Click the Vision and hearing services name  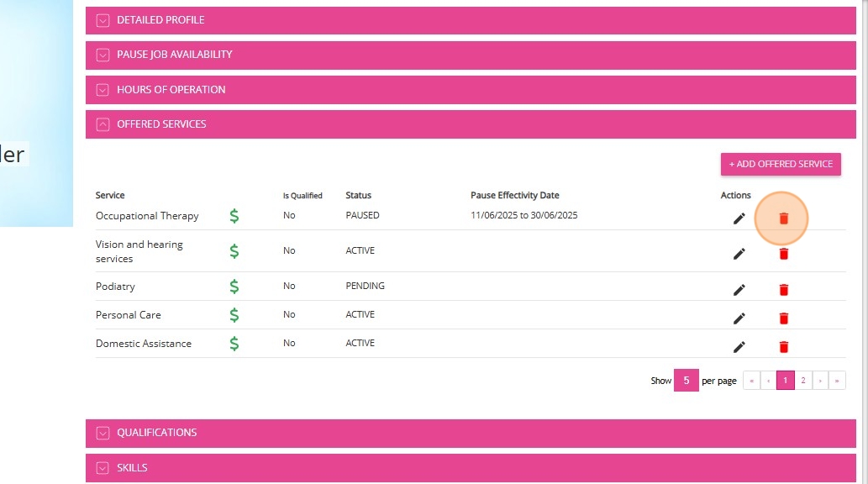click(x=139, y=251)
